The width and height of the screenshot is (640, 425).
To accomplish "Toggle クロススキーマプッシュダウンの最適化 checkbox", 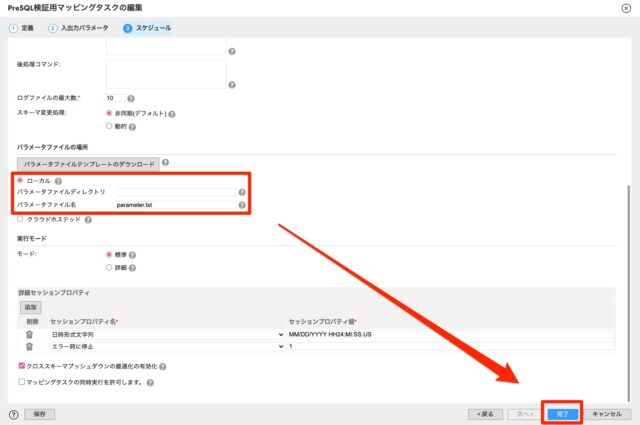I will click(22, 367).
